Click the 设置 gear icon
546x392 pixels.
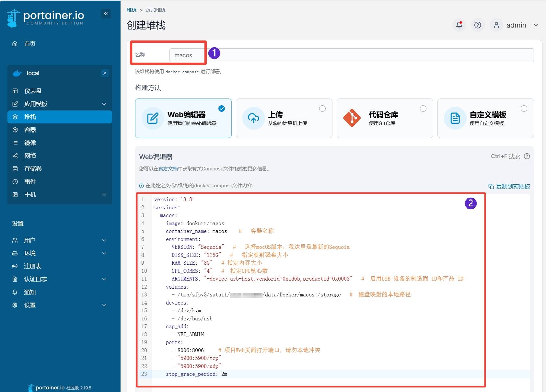tap(15, 305)
